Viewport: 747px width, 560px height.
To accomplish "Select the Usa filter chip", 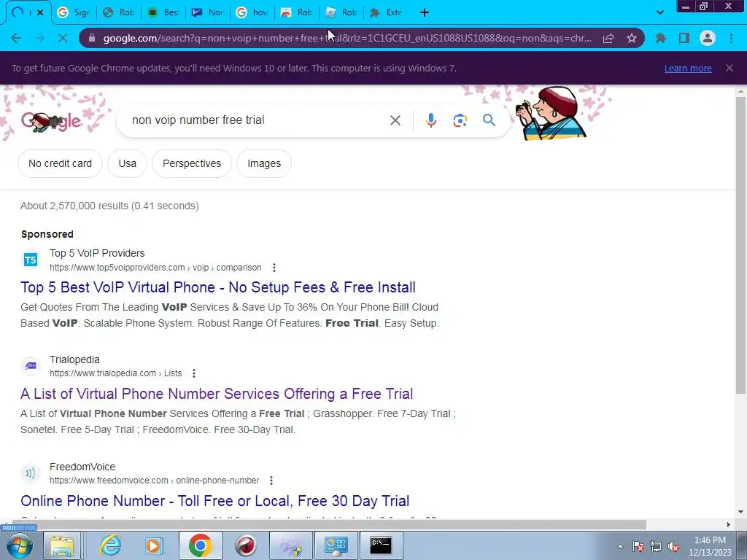I will (x=127, y=163).
